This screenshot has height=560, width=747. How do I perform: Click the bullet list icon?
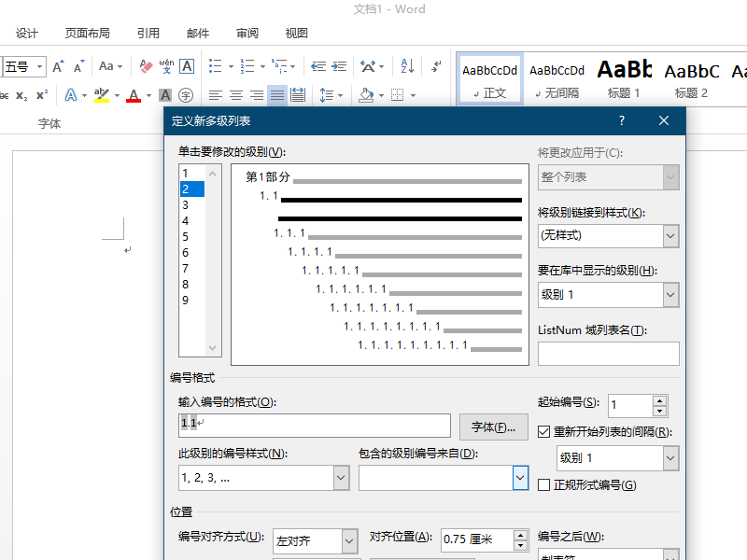(x=216, y=66)
